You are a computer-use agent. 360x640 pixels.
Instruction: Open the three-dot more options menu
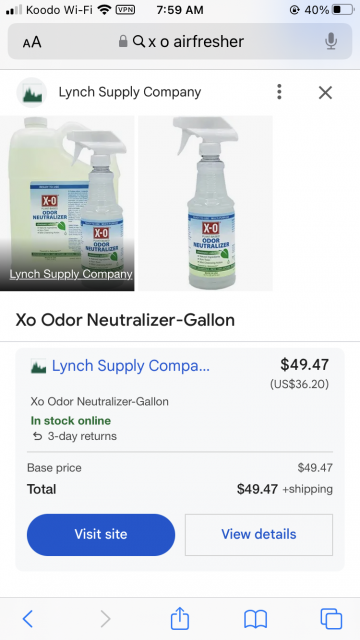[x=279, y=92]
